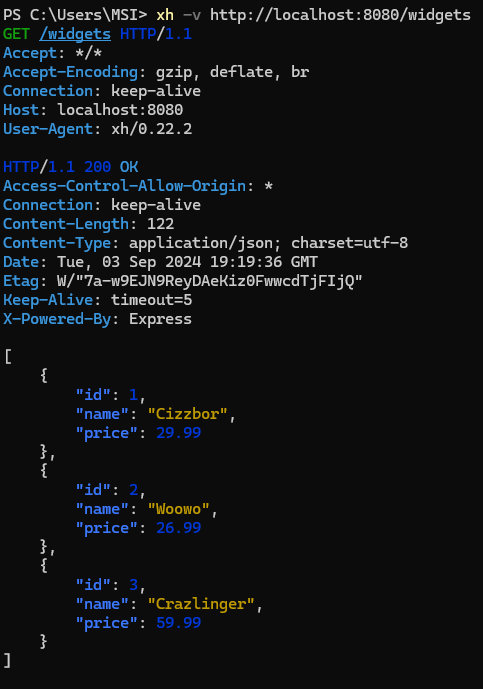Click the /widgets underlined link

[75, 34]
